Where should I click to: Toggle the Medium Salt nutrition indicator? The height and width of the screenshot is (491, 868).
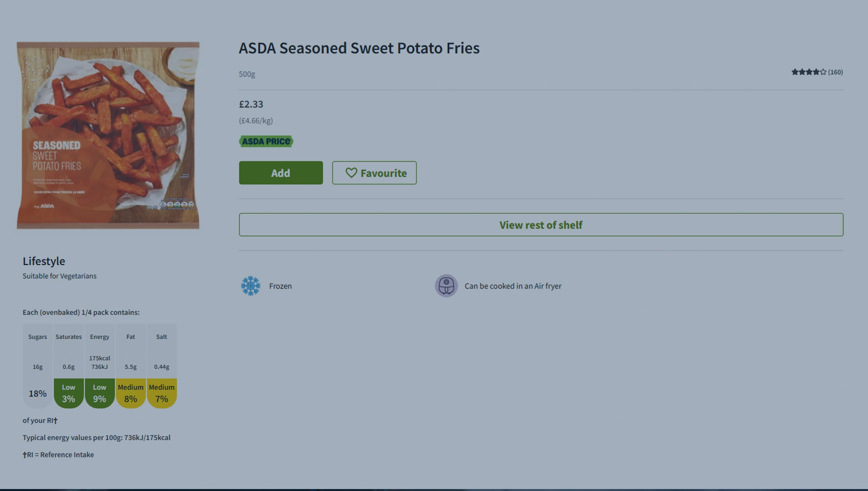162,393
